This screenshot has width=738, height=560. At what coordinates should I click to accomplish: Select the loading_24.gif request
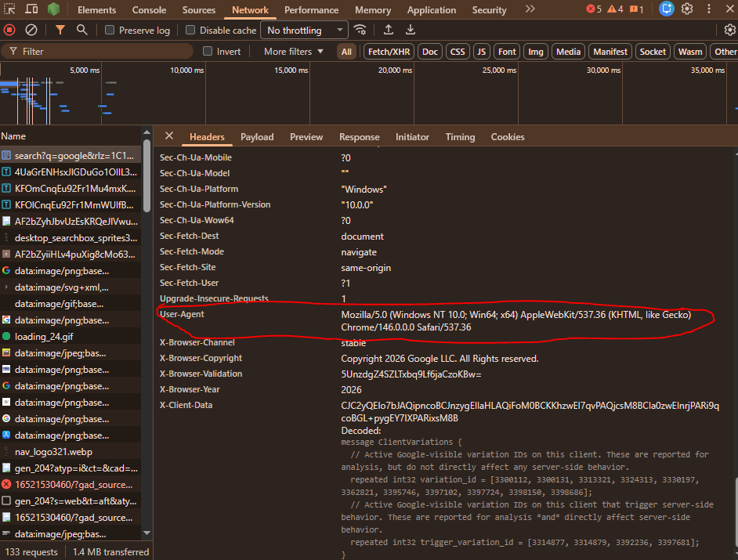pos(71,337)
